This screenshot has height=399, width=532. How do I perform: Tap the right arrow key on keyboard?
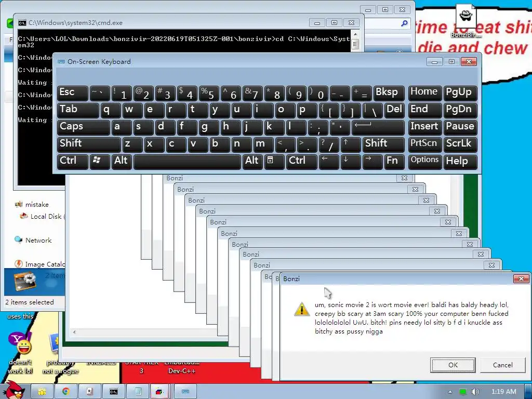coord(372,161)
